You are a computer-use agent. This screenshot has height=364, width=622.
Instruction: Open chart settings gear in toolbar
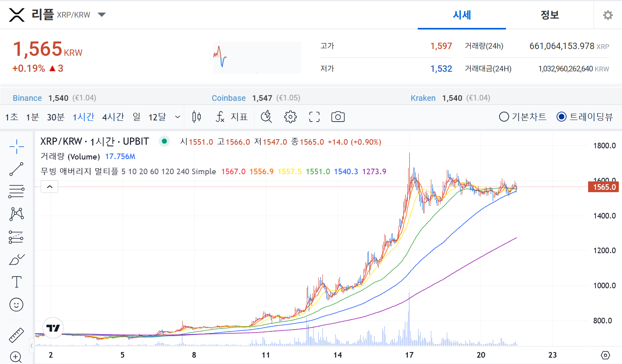click(290, 117)
